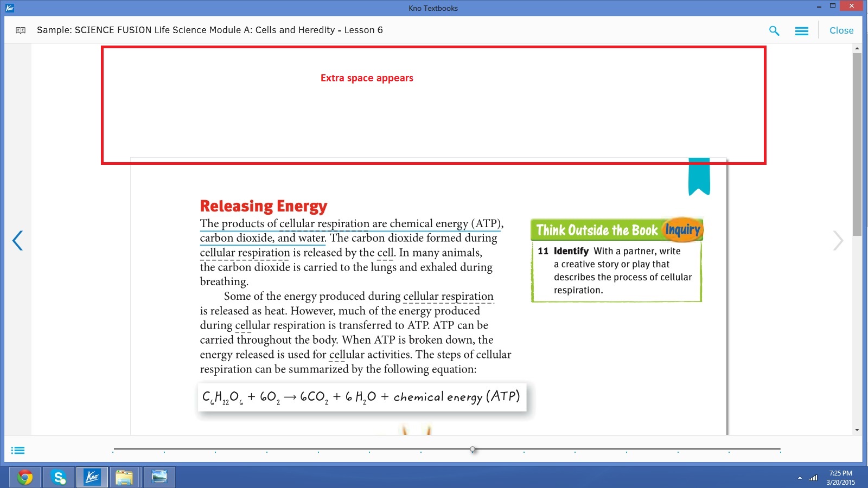This screenshot has height=488, width=868.
Task: Click highlighted text "carbon dioxide, and water."
Action: 263,238
